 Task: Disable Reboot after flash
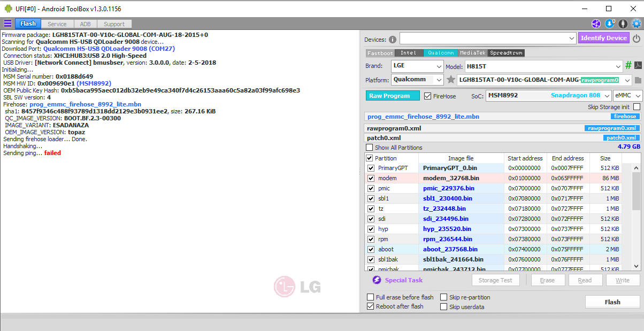371,306
